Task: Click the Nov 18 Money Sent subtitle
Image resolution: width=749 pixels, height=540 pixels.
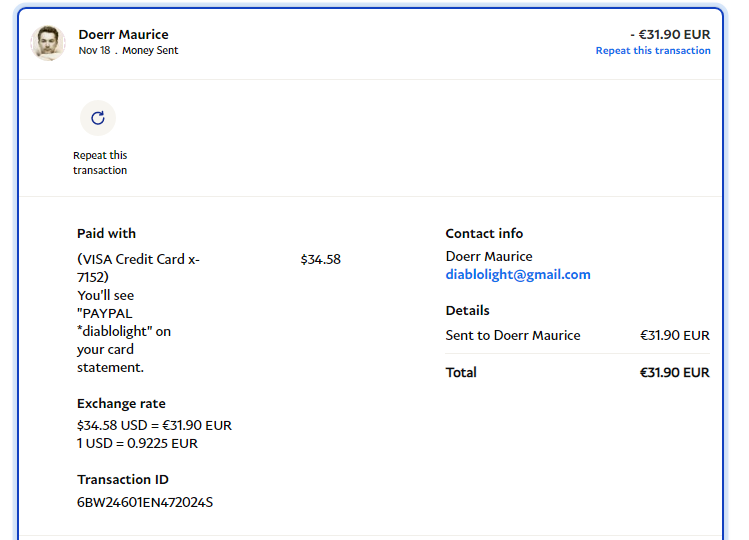Action: click(128, 51)
